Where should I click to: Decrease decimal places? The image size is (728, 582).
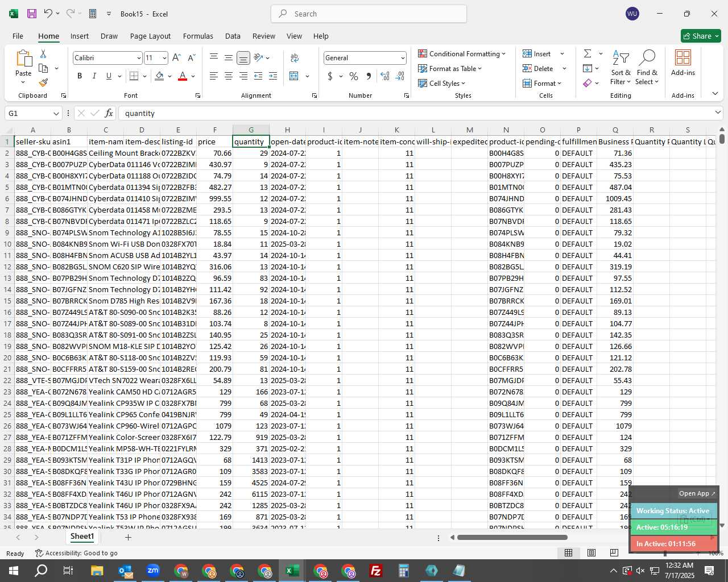[x=400, y=76]
